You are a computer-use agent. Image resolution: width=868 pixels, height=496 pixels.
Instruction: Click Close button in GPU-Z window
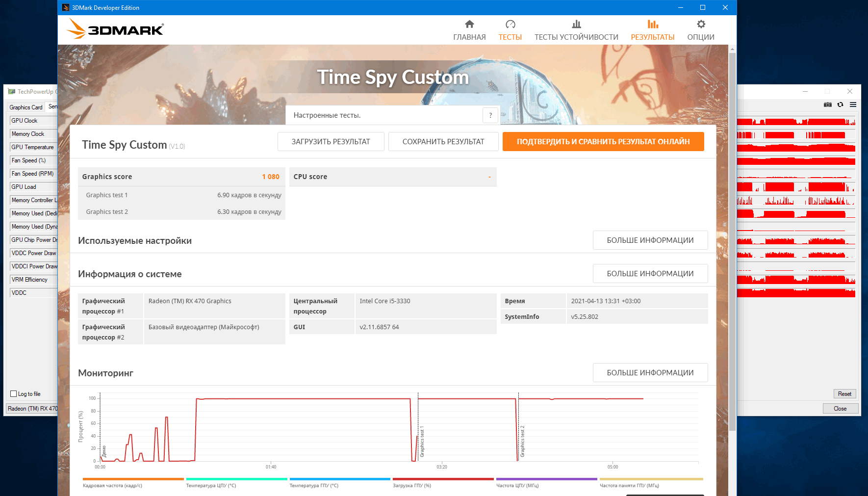tap(840, 408)
